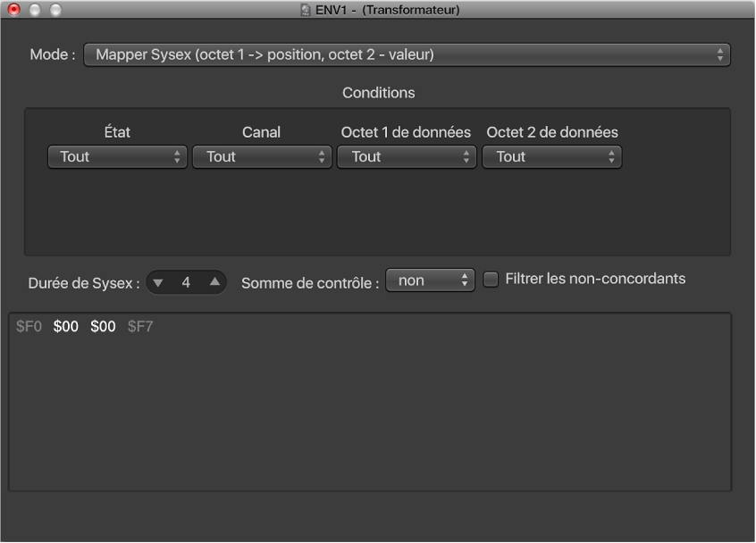Select the second $00 Sysex byte
The height and width of the screenshot is (543, 756).
(103, 327)
